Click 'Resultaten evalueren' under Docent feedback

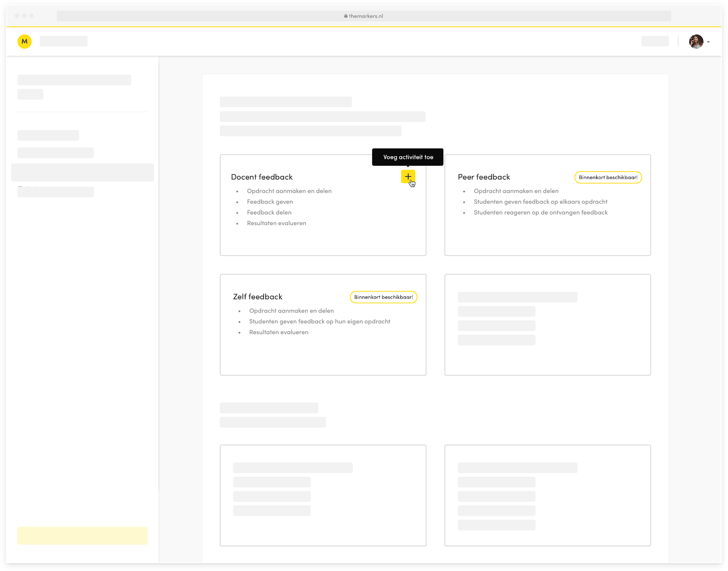277,223
